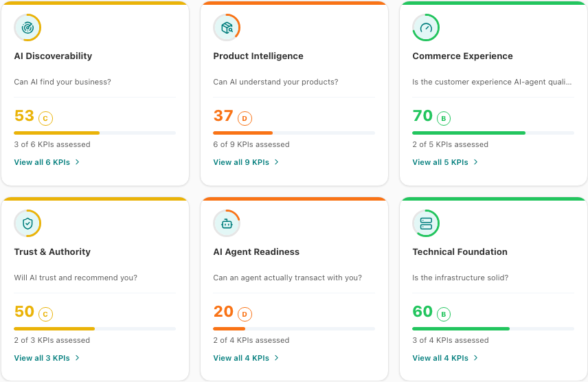Expand chevron beside View all 3 KPIs

pyautogui.click(x=77, y=358)
